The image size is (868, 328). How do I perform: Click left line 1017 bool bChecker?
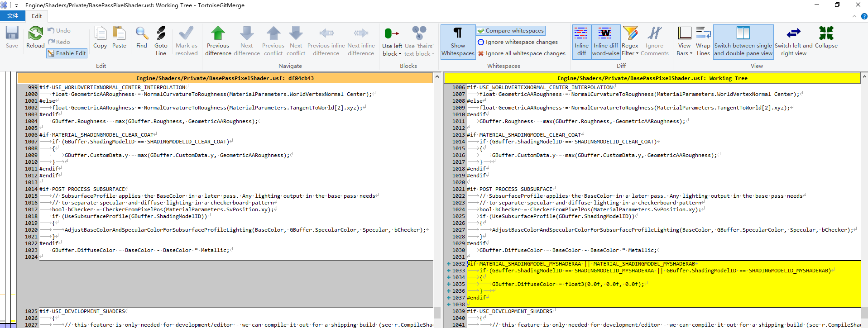click(236, 209)
